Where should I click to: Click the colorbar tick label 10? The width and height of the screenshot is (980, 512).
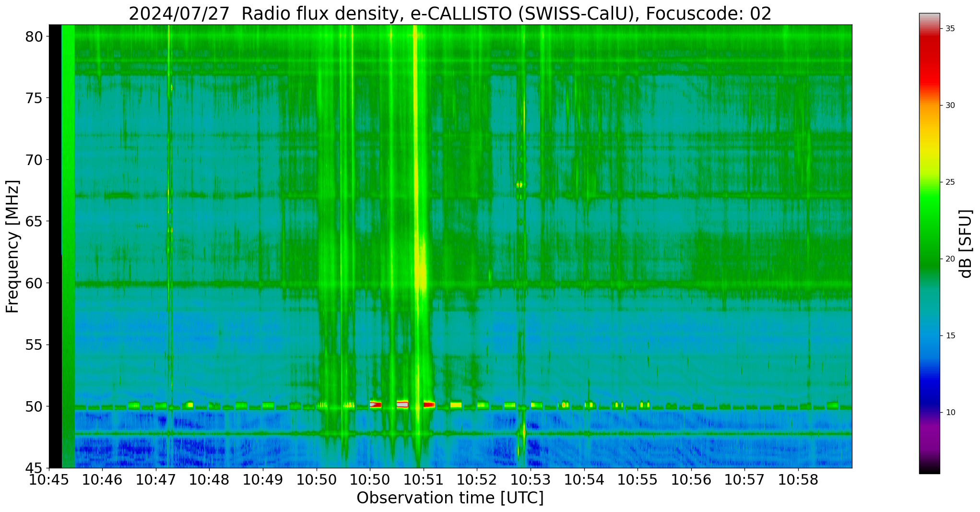coord(950,413)
